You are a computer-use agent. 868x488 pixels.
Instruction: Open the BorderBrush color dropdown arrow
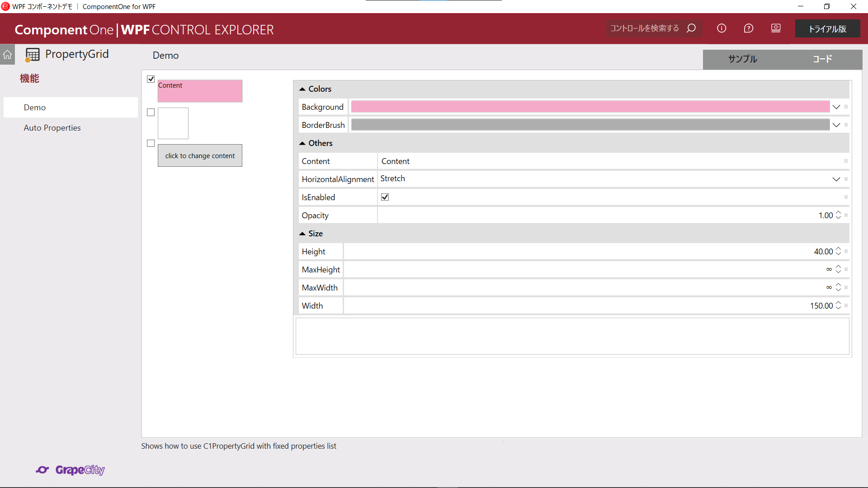pyautogui.click(x=836, y=125)
